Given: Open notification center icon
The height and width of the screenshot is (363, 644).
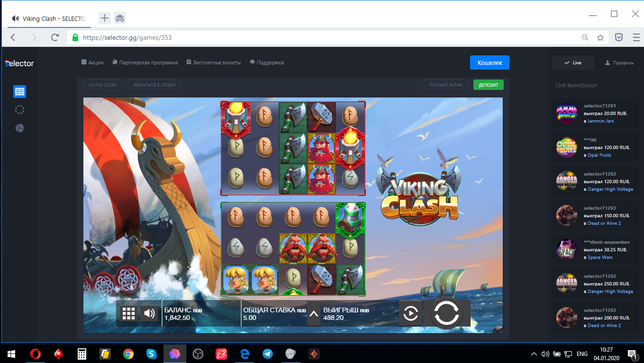Looking at the screenshot, I should coord(632,354).
